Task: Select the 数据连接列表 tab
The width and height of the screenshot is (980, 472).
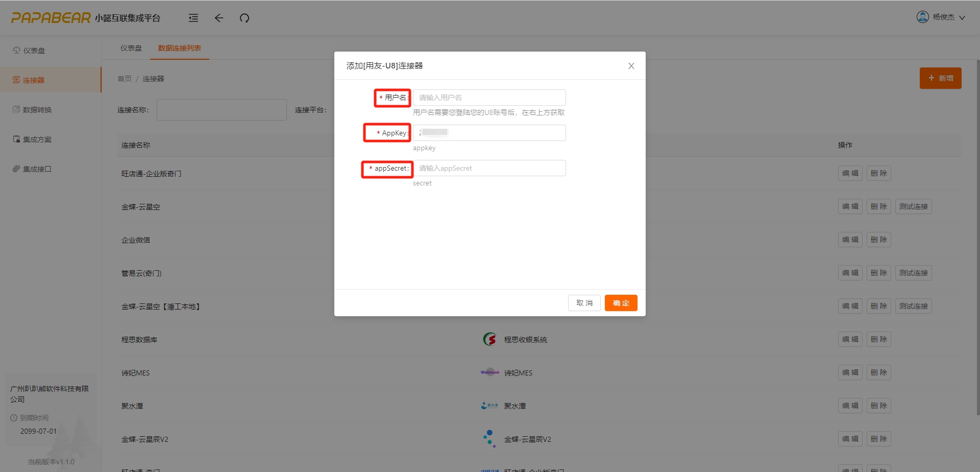Action: (x=179, y=48)
